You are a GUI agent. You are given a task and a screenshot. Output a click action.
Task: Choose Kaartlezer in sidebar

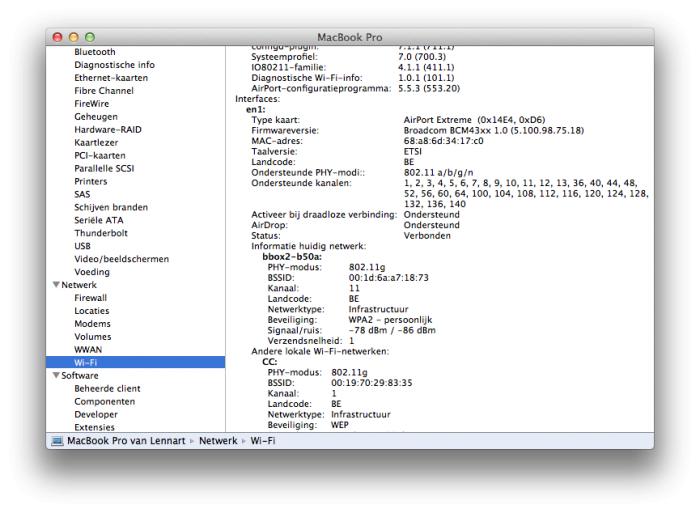point(96,142)
